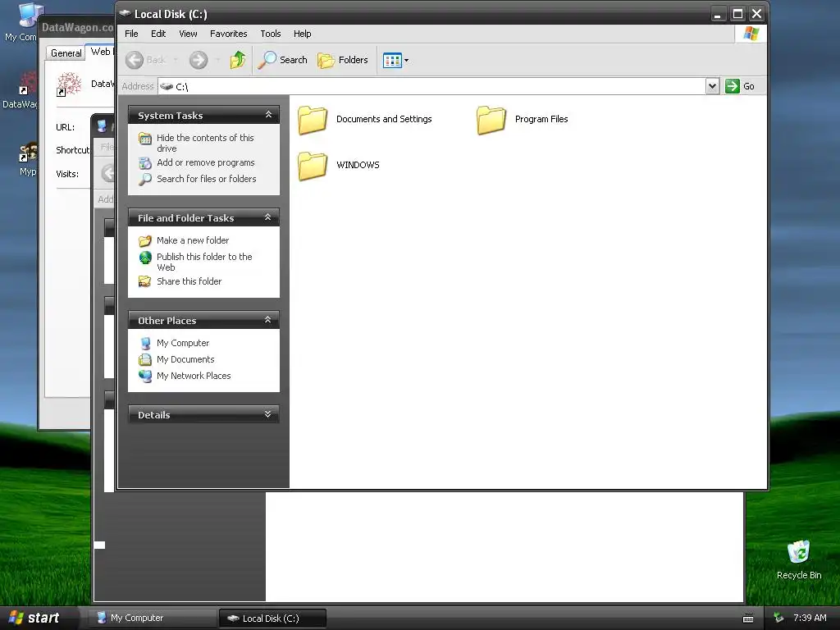Click the system tray clock
Viewport: 840px width, 630px height.
tap(810, 618)
